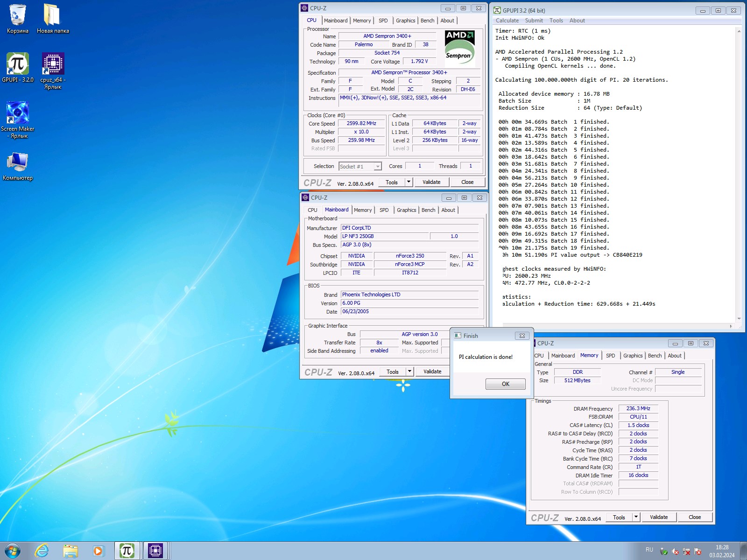747x560 pixels.
Task: Click CPU-Z title icon in top window
Action: click(304, 8)
